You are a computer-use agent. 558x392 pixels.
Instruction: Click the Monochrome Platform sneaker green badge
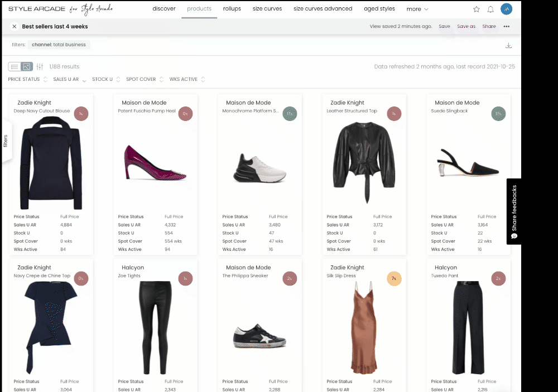(x=290, y=114)
